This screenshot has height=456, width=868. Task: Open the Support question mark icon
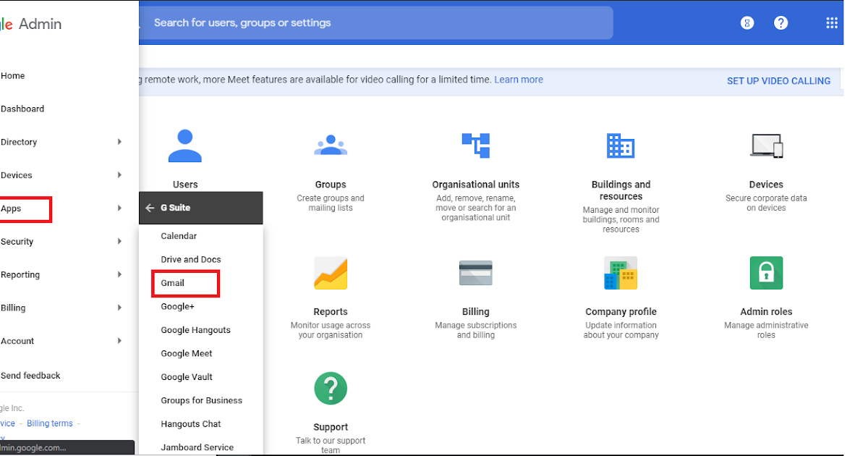pyautogui.click(x=331, y=388)
